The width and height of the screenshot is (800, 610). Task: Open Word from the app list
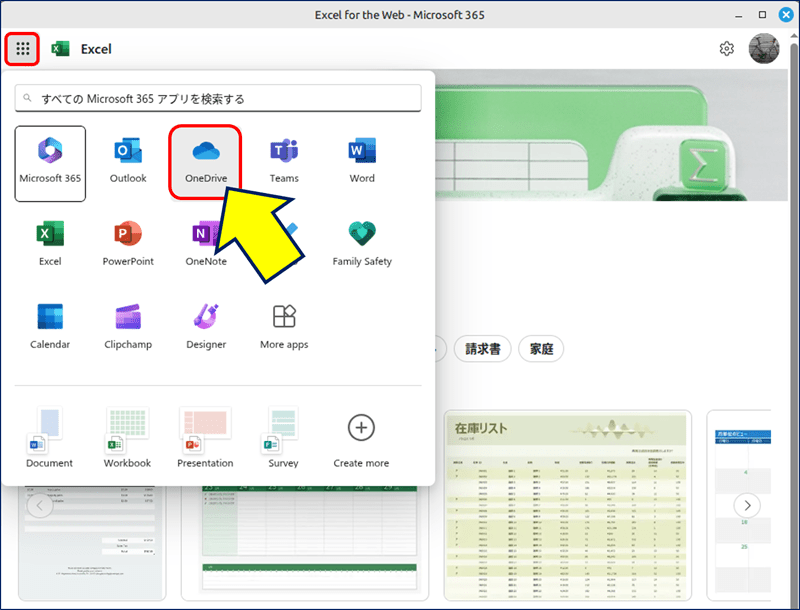point(362,161)
